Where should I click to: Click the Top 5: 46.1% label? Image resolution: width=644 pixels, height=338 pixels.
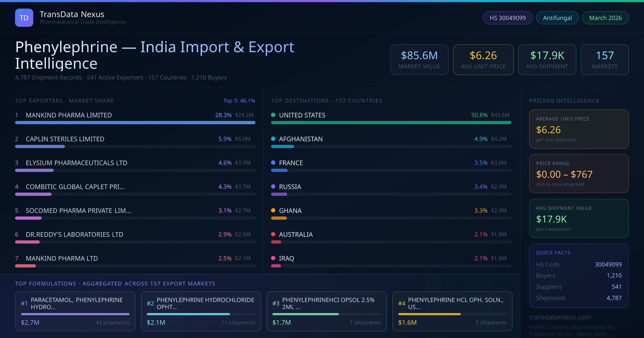tap(239, 101)
